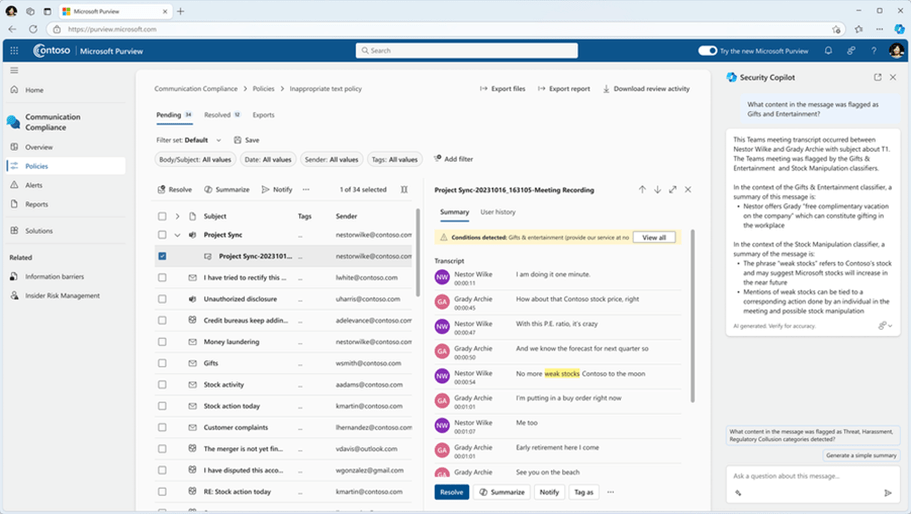Image resolution: width=911 pixels, height=514 pixels.
Task: Open the User history tab
Action: pos(497,212)
